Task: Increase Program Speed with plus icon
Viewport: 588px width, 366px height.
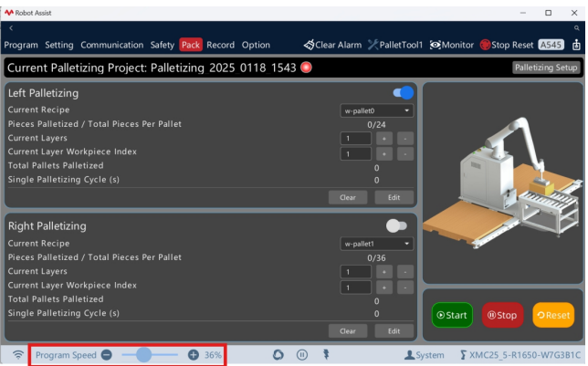Action: 194,355
